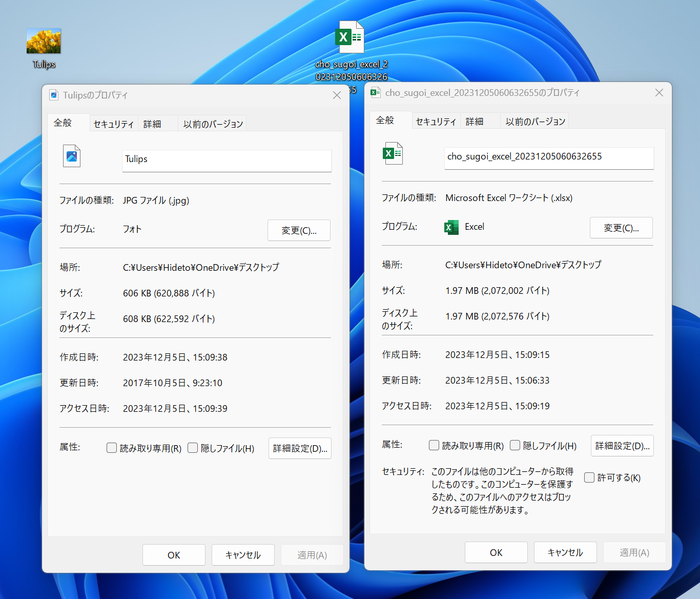Click the image thumbnail icon in Tulips properties
The width and height of the screenshot is (700, 599).
coord(71,156)
